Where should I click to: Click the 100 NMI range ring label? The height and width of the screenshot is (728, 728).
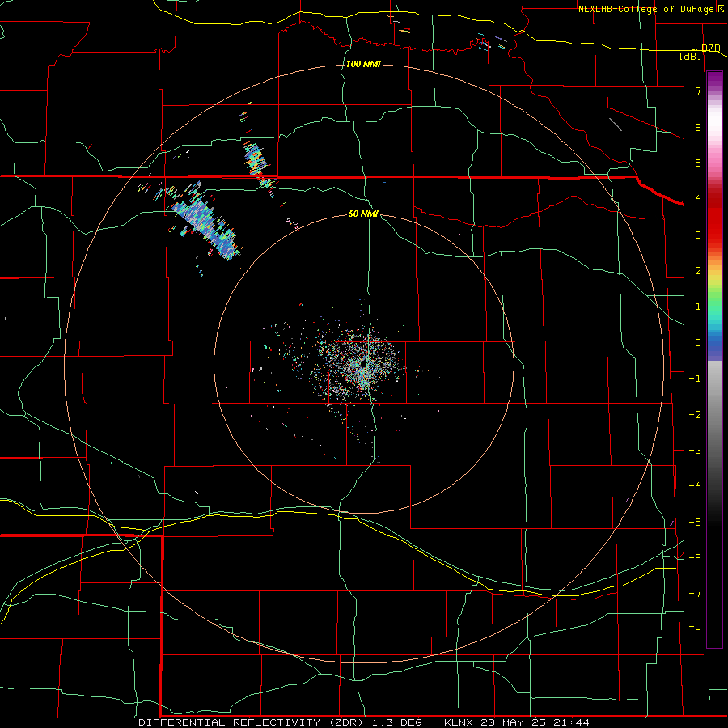[363, 64]
